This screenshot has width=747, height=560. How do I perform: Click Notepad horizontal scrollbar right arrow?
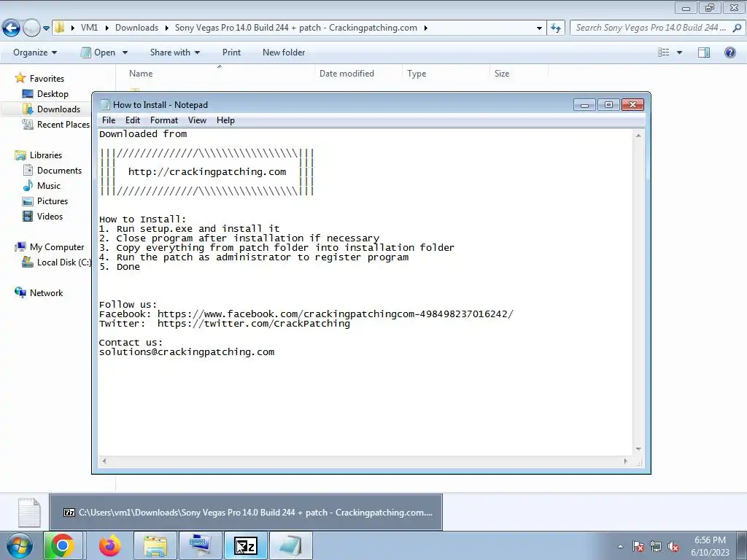[625, 461]
